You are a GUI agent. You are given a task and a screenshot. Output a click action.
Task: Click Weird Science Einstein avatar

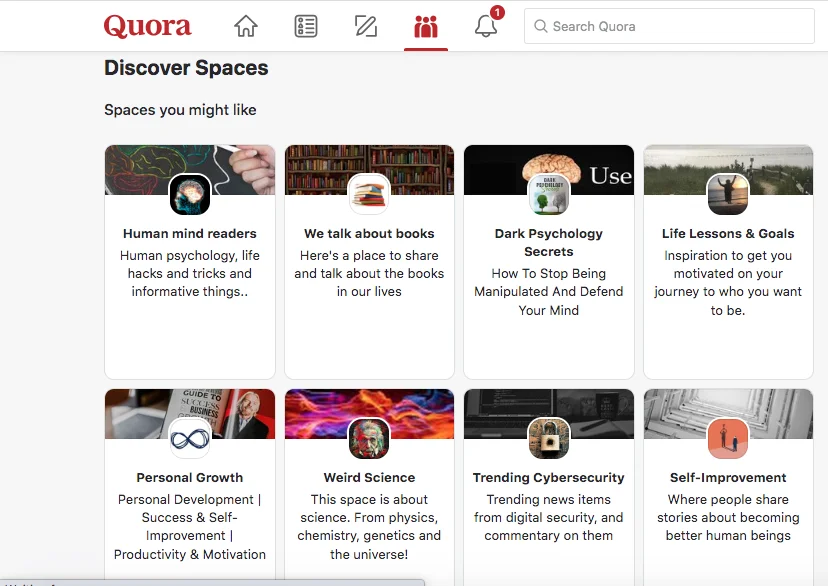point(369,438)
